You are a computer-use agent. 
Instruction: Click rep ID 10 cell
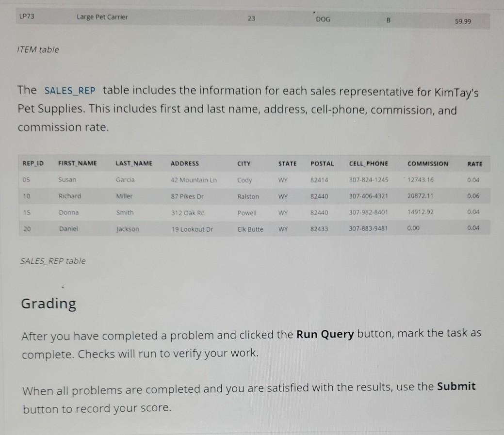click(x=27, y=196)
